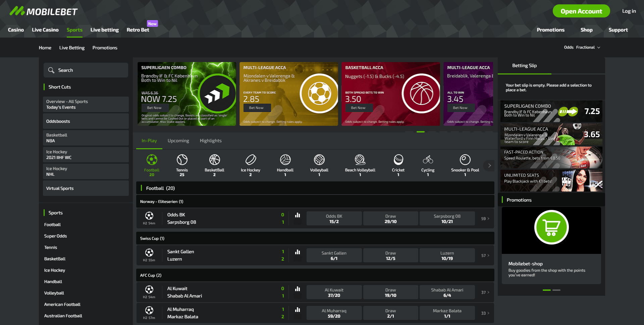Select the Ice Hockey sport icon
This screenshot has width=644, height=325.
(250, 160)
